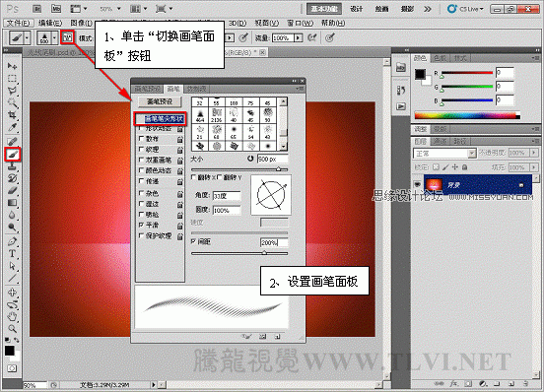Select the Eraser tool

click(x=12, y=191)
